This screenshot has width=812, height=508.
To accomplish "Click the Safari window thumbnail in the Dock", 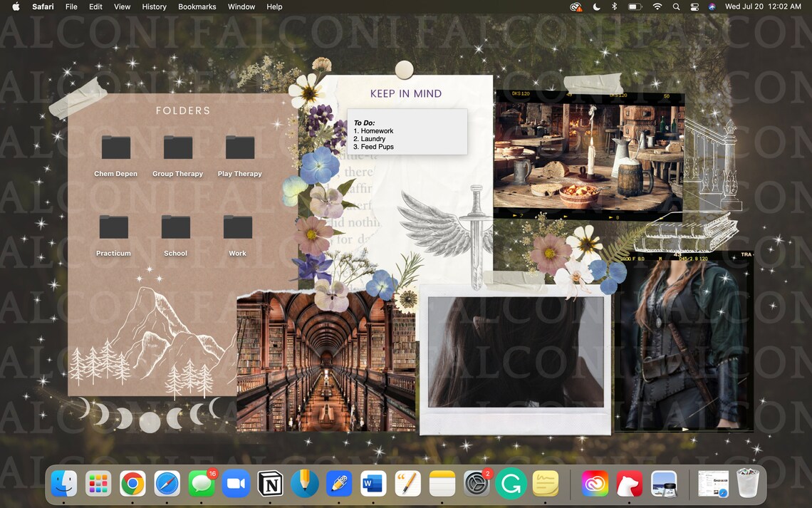I will click(x=712, y=483).
